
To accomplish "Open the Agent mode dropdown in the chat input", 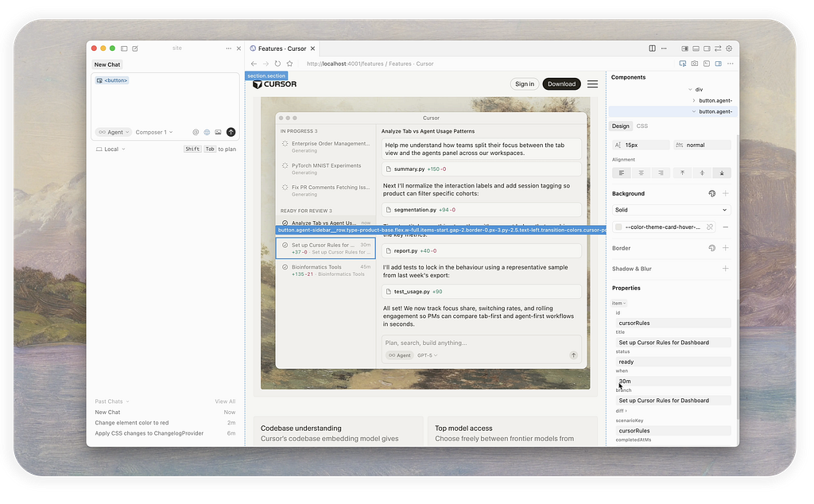I will (113, 132).
